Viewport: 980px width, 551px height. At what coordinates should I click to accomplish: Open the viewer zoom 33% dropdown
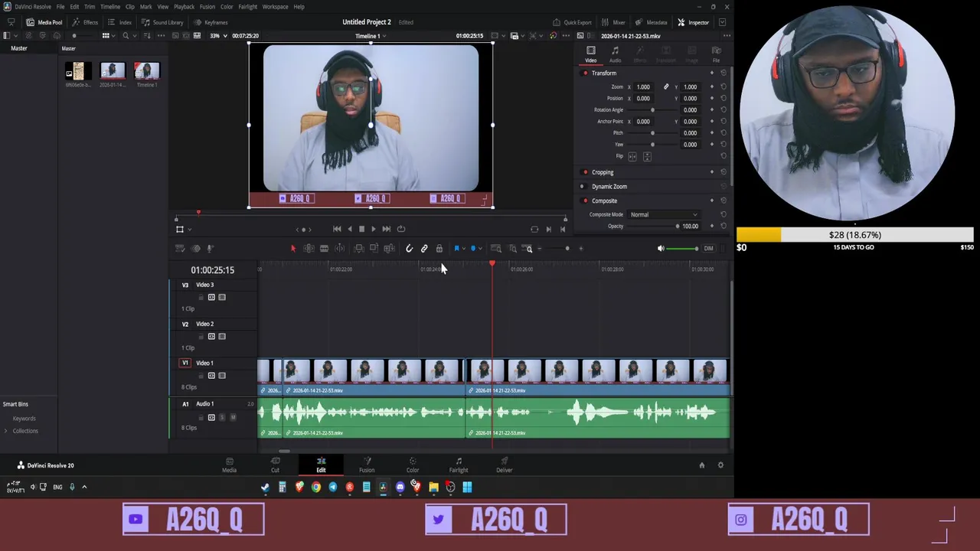tap(218, 36)
